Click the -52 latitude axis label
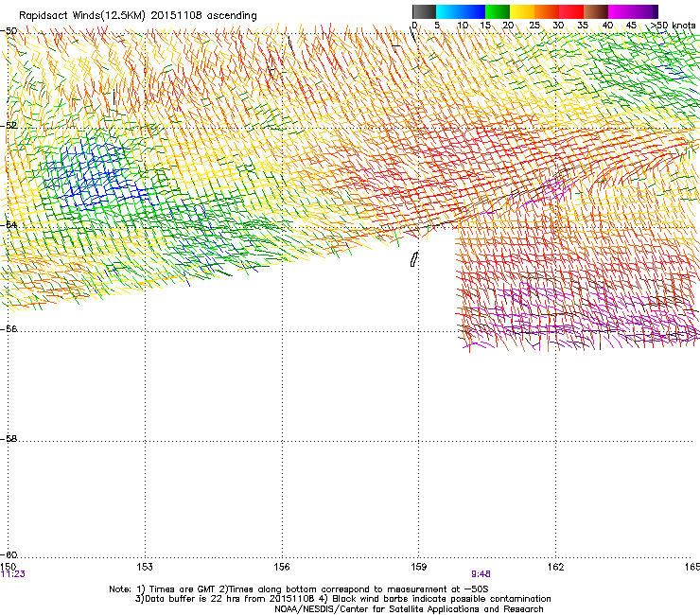700x615 pixels. [x=9, y=126]
